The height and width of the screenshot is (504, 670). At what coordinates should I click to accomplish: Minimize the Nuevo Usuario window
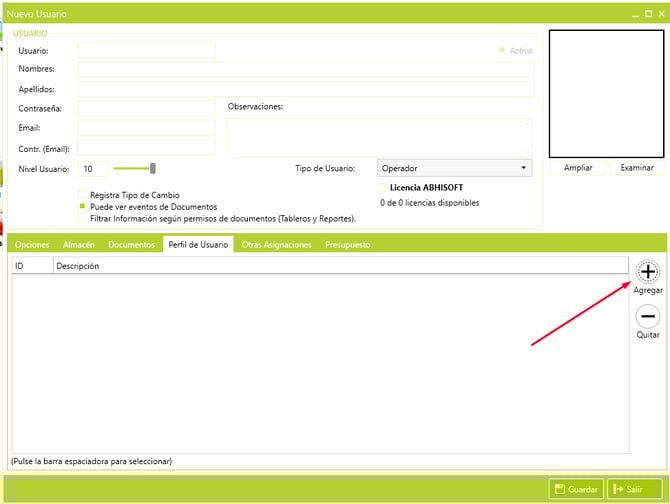click(x=634, y=14)
